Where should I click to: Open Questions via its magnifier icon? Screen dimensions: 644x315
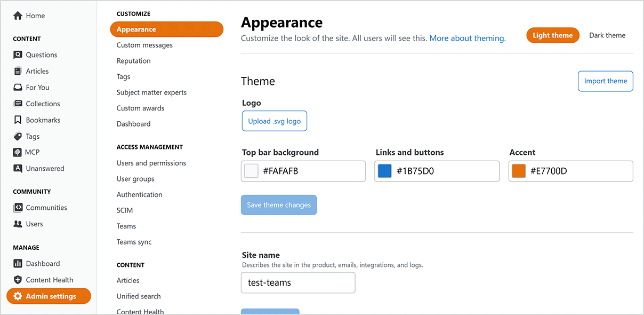(x=18, y=55)
